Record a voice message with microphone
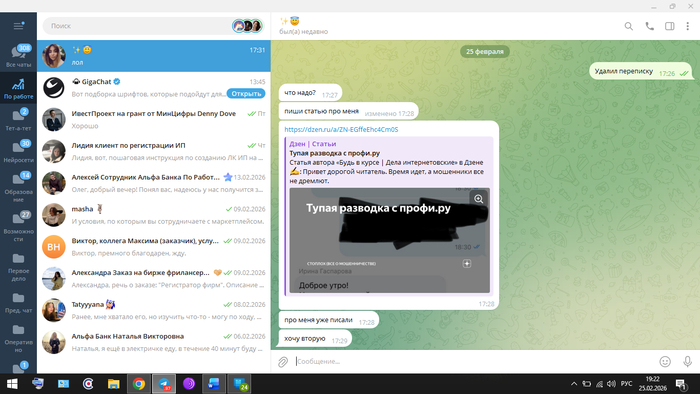Screen dimensions: 700x394 (x=688, y=361)
